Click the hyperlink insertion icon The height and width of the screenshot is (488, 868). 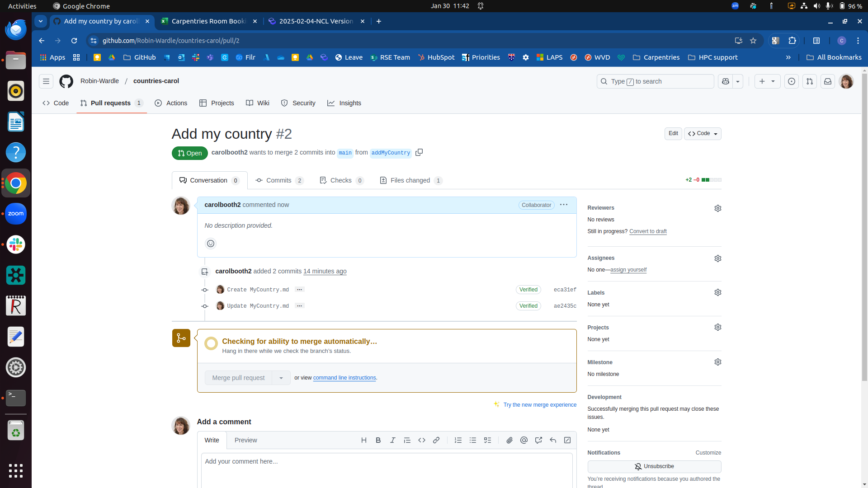436,441
